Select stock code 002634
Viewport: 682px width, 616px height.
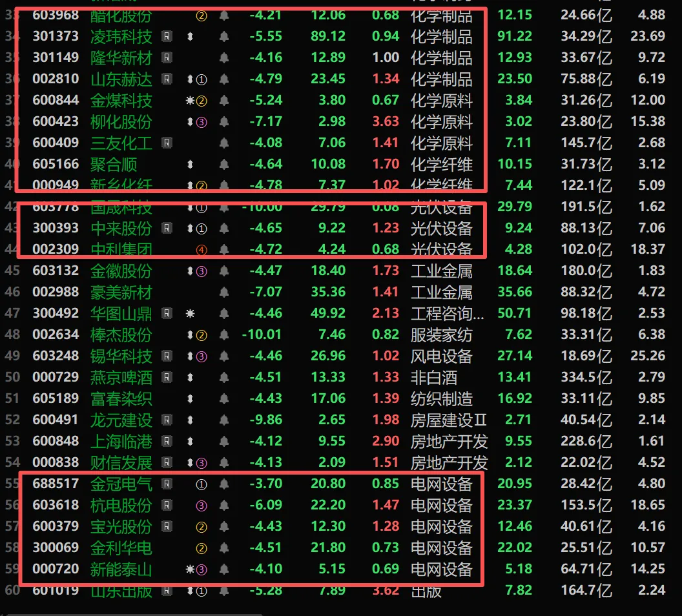coord(56,334)
